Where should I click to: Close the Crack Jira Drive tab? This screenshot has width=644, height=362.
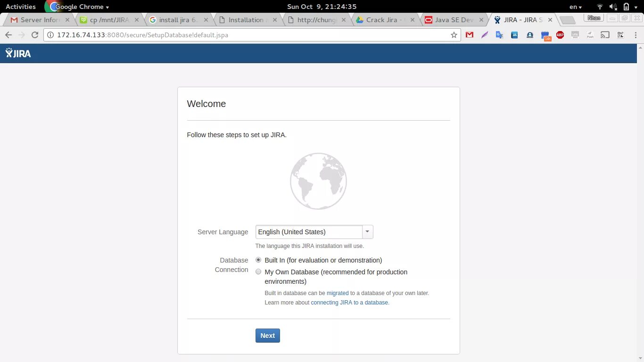click(413, 20)
